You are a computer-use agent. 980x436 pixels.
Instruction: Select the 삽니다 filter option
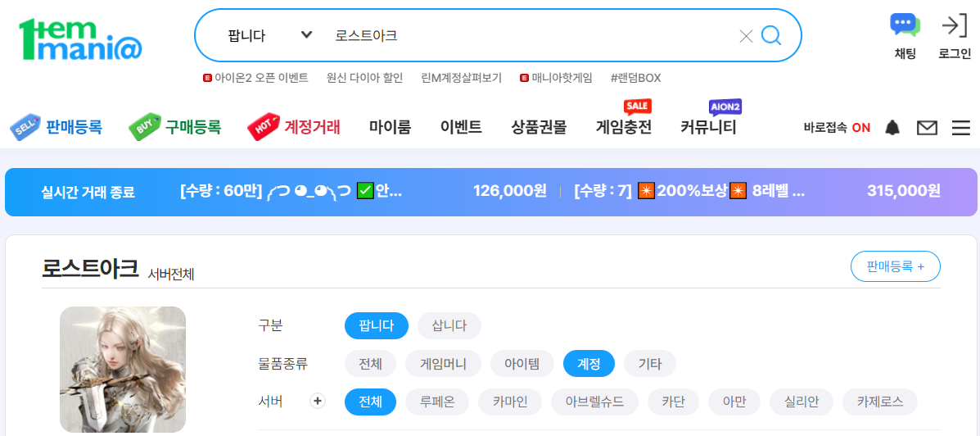(x=449, y=325)
